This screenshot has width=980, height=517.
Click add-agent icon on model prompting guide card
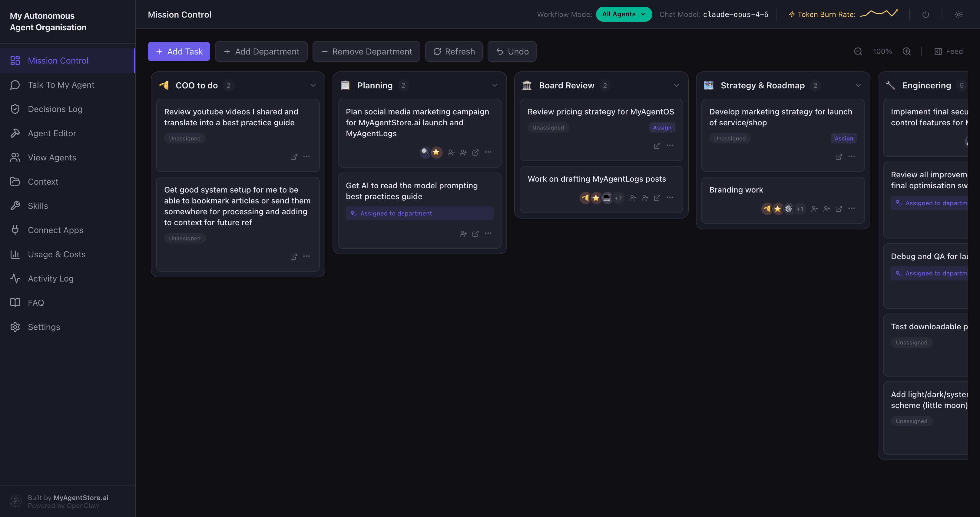[463, 233]
